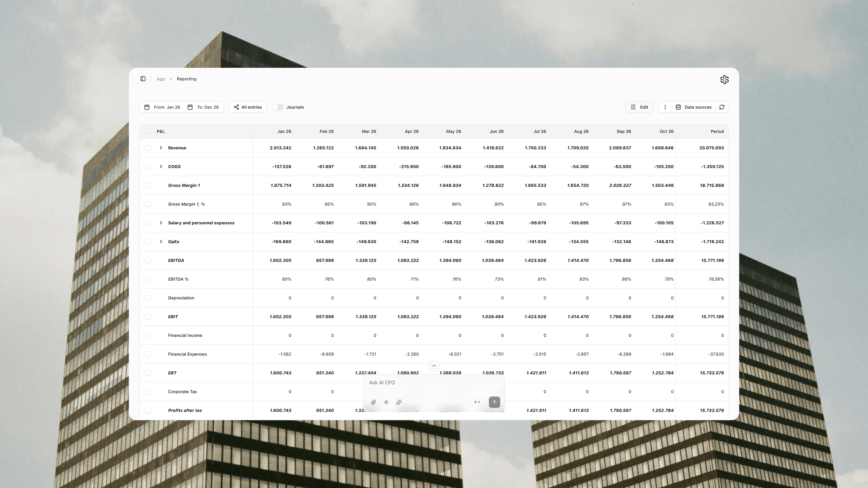Viewport: 868px width, 488px height.
Task: Check the Revenue row checkbox
Action: (149, 147)
